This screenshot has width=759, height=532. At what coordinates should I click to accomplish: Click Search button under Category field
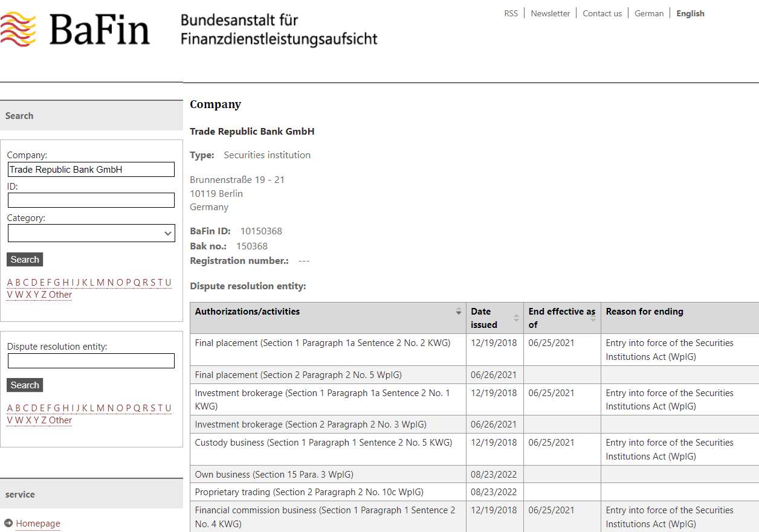click(x=25, y=260)
